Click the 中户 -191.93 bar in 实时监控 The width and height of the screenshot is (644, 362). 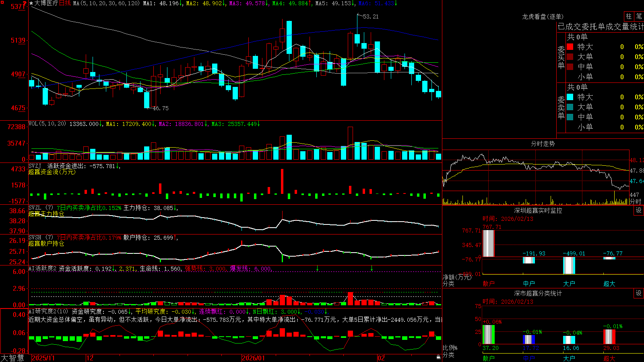(x=529, y=260)
